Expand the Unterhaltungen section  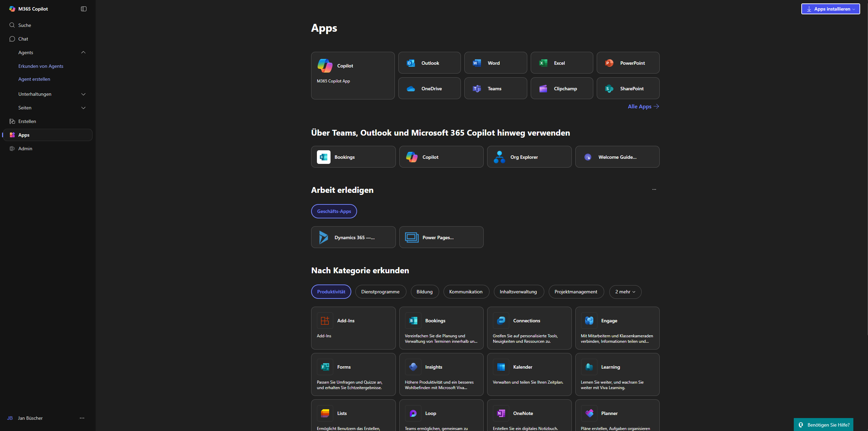click(x=83, y=94)
